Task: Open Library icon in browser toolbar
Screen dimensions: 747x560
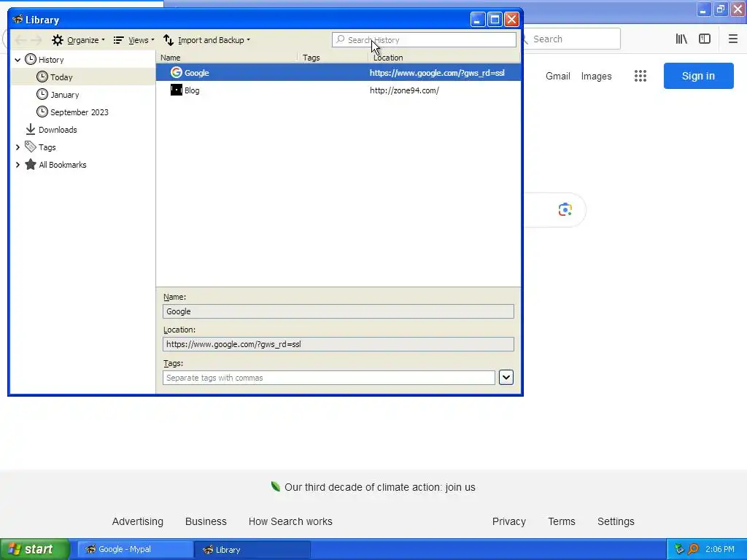Action: point(681,39)
